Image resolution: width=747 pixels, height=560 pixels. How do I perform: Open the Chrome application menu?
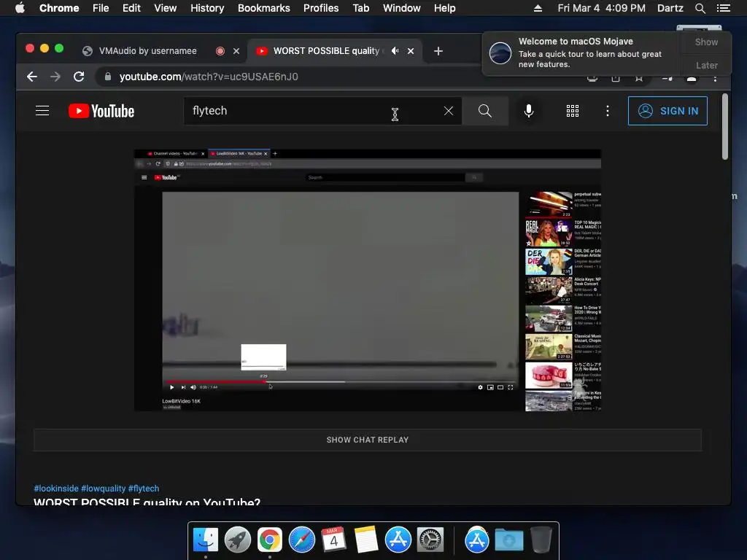(x=59, y=8)
